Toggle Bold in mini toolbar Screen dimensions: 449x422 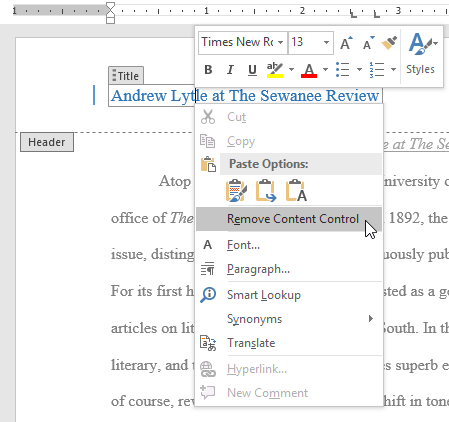208,70
